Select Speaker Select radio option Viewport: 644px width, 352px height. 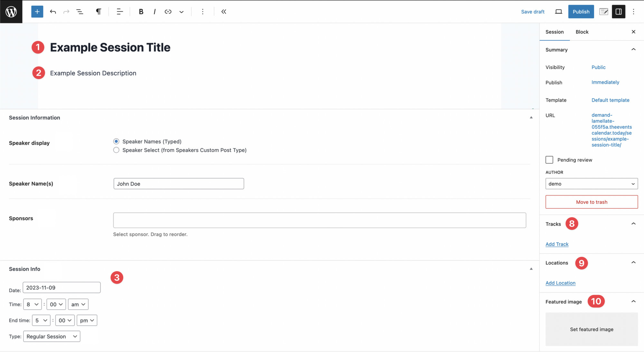click(x=116, y=150)
